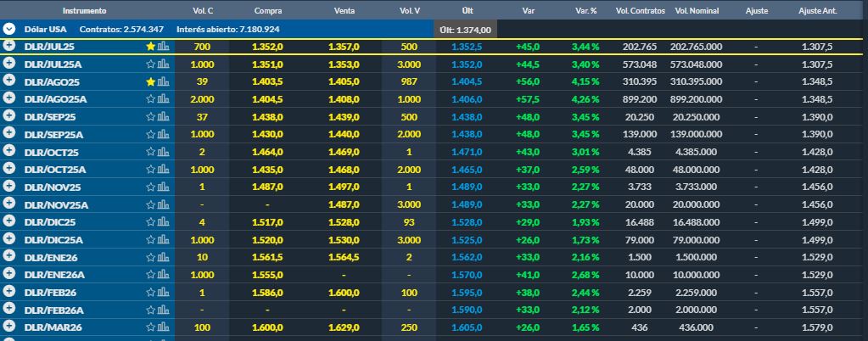Click the DLR/SEP25A instrument name

(53, 134)
